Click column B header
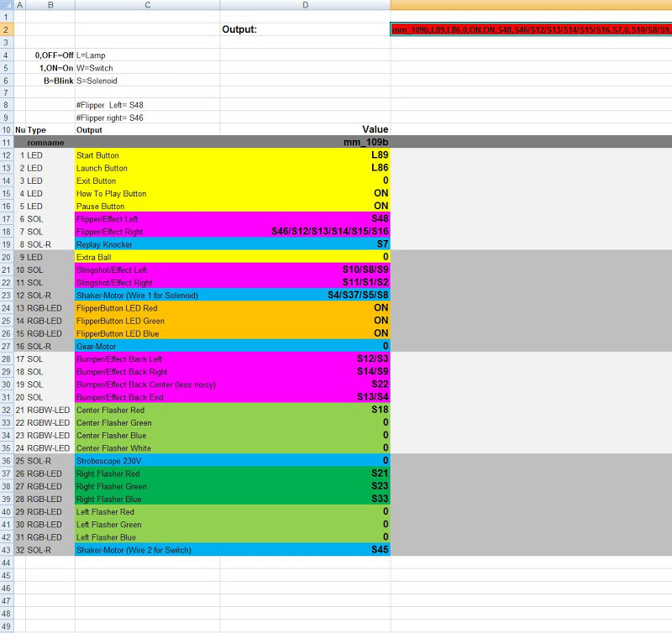Image resolution: width=672 pixels, height=633 pixels. 50,6
